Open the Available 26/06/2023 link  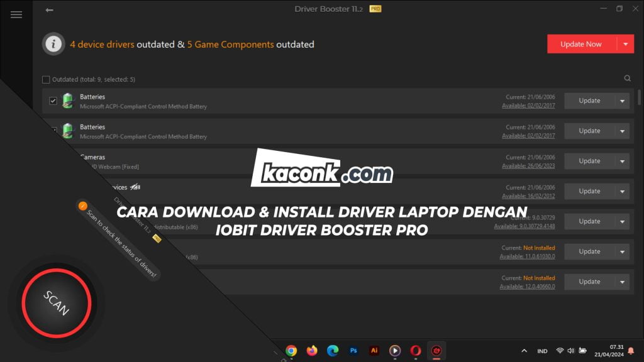(528, 166)
